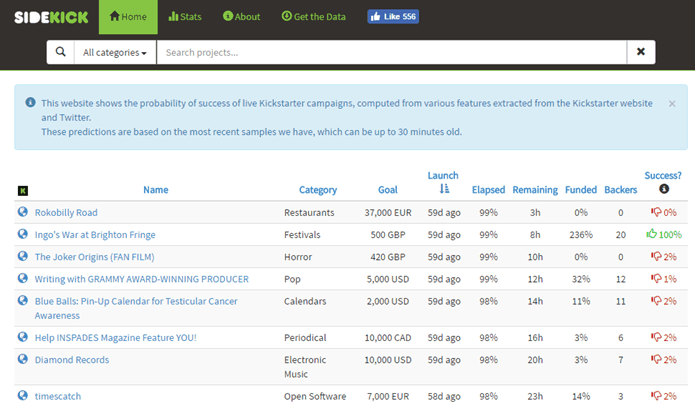Sort the table by Backers
The image size is (695, 406).
[621, 190]
